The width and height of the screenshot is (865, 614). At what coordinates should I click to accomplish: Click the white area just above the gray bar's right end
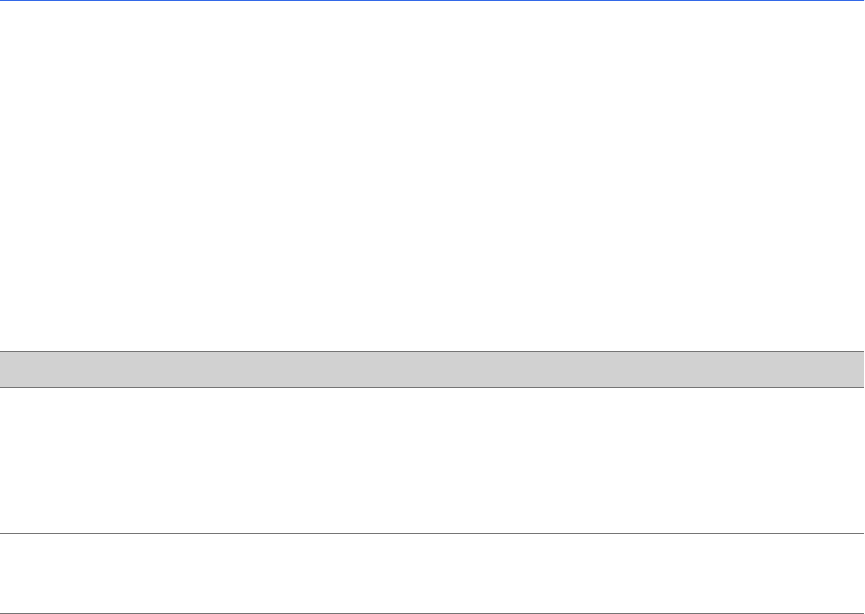(850, 338)
